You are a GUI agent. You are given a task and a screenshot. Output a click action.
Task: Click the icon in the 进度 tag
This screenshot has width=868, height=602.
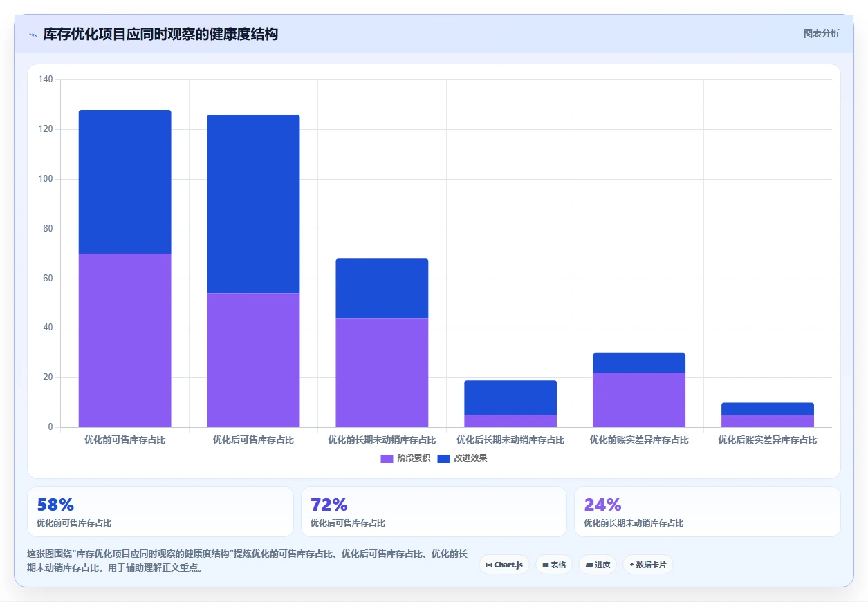click(x=589, y=565)
